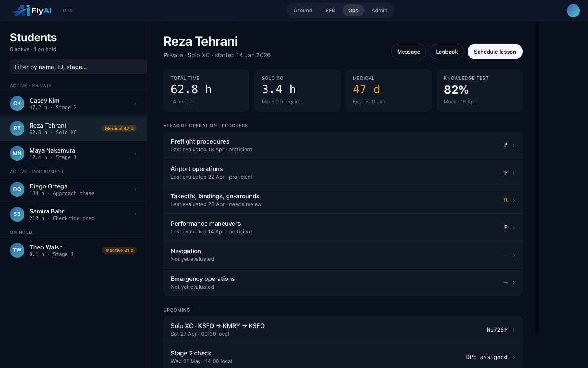Open the Admin tab

pos(379,11)
